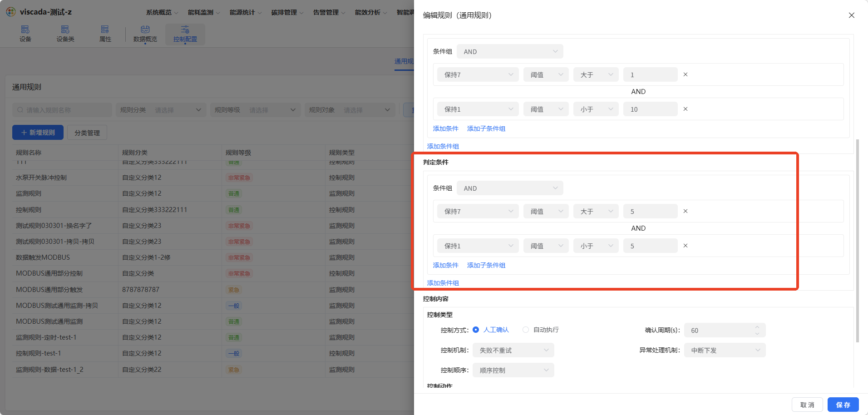Click the threshold value field showing 10
868x415 pixels.
pos(651,109)
